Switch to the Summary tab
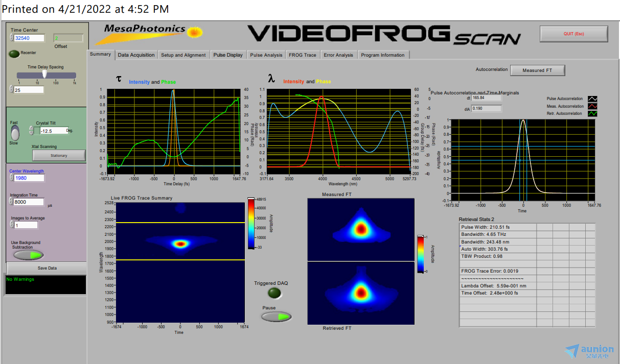This screenshot has width=620, height=364. coord(100,54)
